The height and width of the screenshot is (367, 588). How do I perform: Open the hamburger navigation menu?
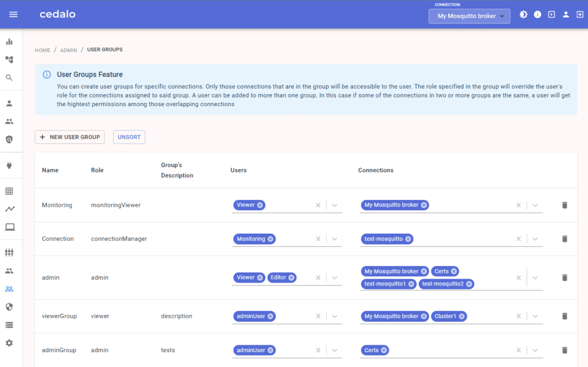click(x=13, y=14)
